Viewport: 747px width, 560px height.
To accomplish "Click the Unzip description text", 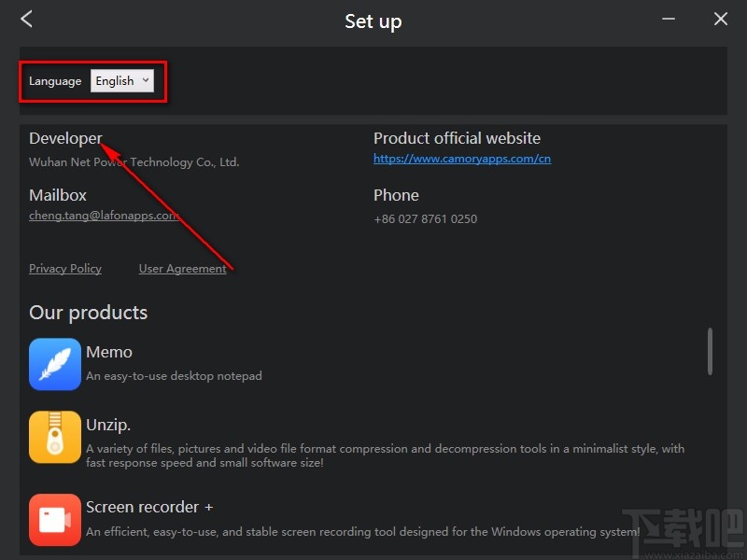I will pos(385,455).
